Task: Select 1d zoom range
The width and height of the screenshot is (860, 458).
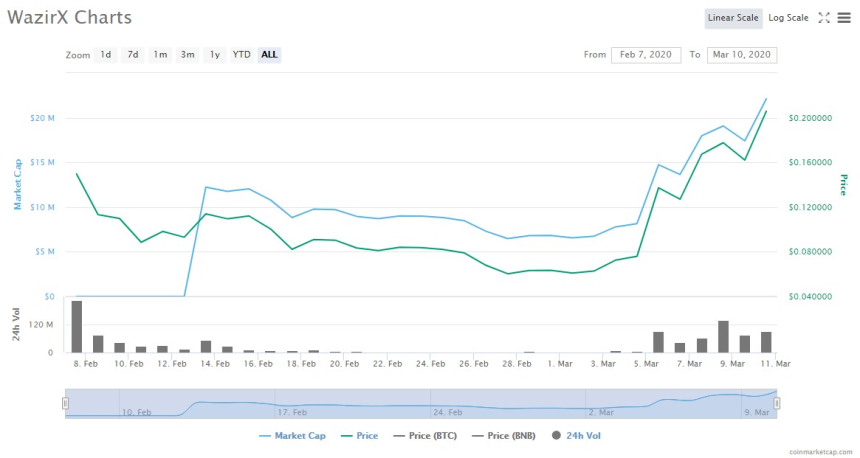Action: (x=105, y=55)
